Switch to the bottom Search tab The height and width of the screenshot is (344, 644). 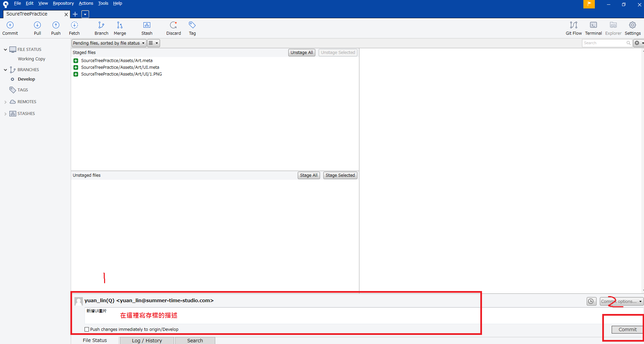tap(195, 341)
